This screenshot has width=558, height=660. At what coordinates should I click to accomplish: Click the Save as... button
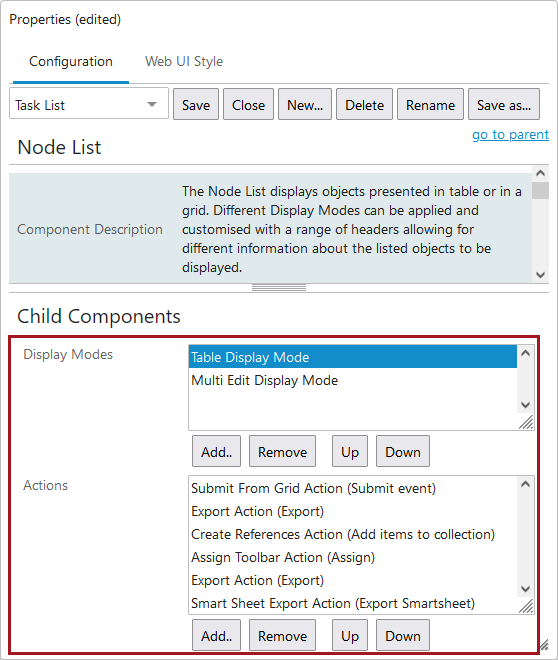click(x=504, y=105)
